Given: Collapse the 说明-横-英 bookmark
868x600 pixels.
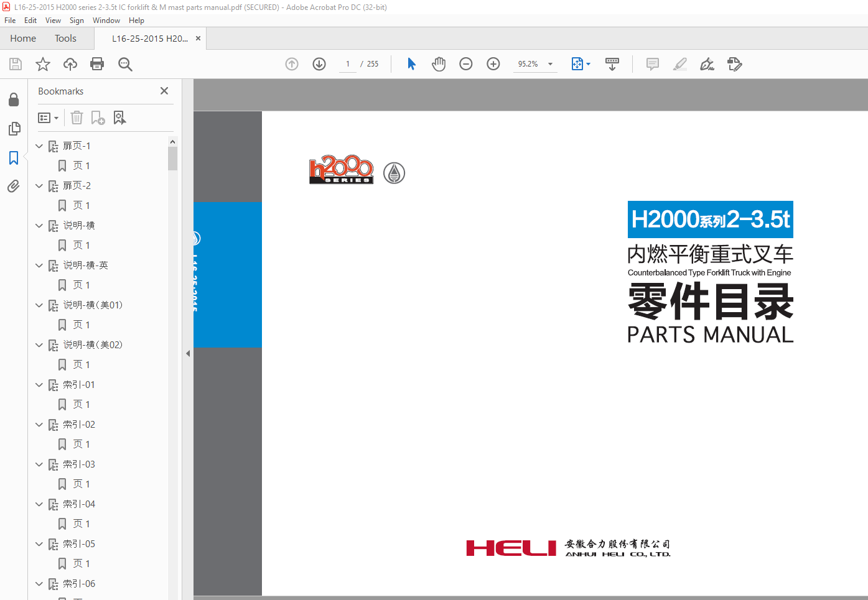Looking at the screenshot, I should coord(39,265).
